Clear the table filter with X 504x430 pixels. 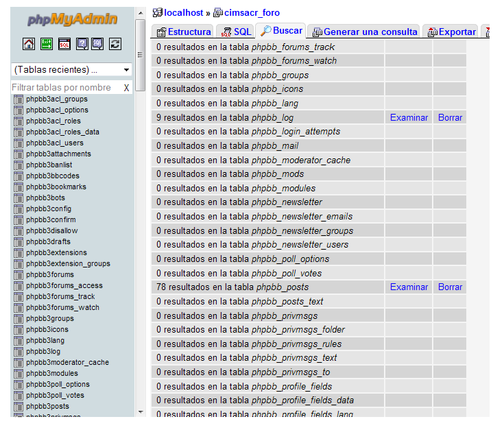tap(126, 88)
